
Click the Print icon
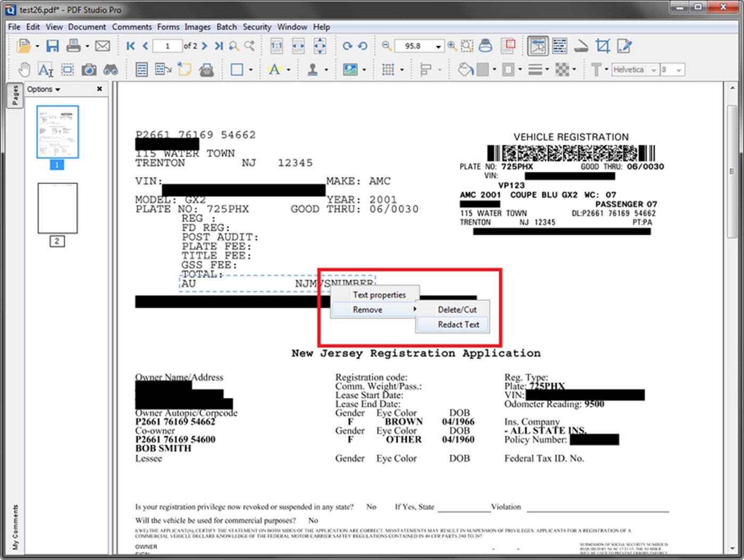tap(73, 46)
